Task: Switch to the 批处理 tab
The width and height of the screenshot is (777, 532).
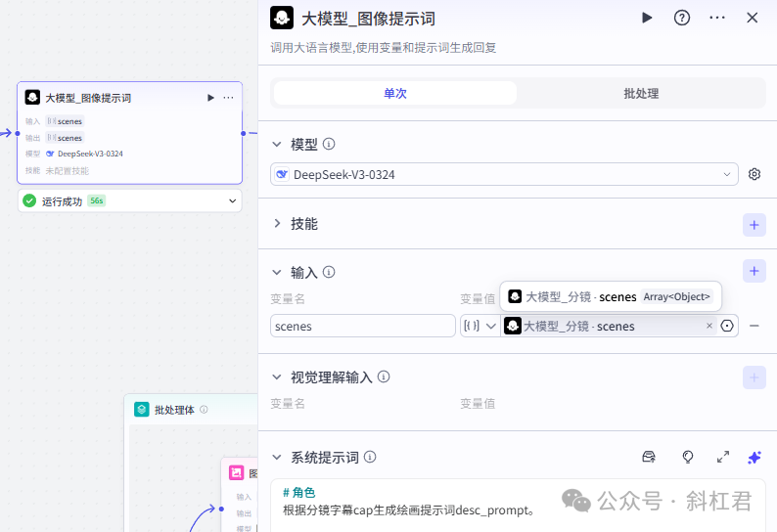Action: point(641,93)
